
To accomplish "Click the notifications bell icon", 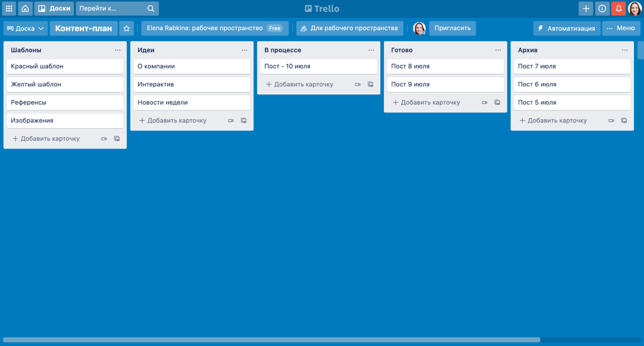I will (619, 9).
